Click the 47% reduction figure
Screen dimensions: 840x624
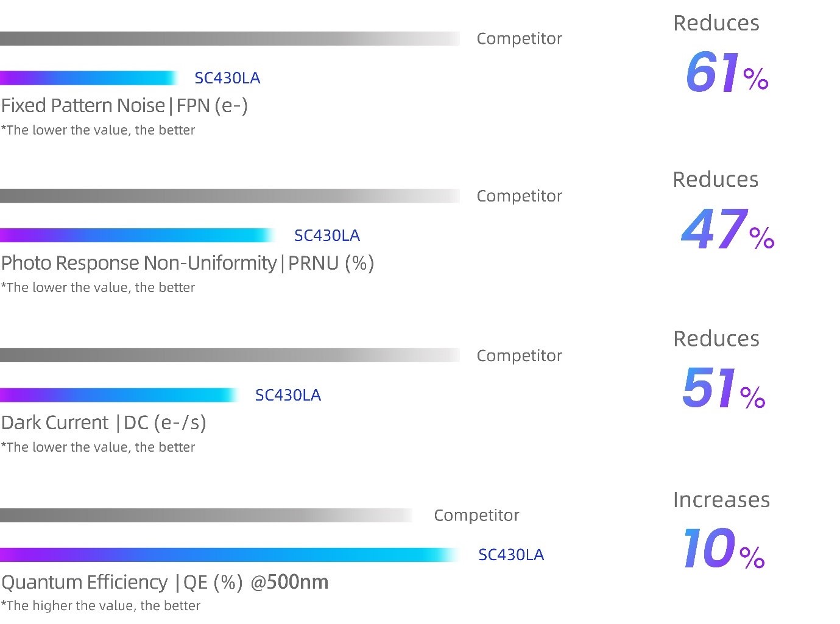727,230
